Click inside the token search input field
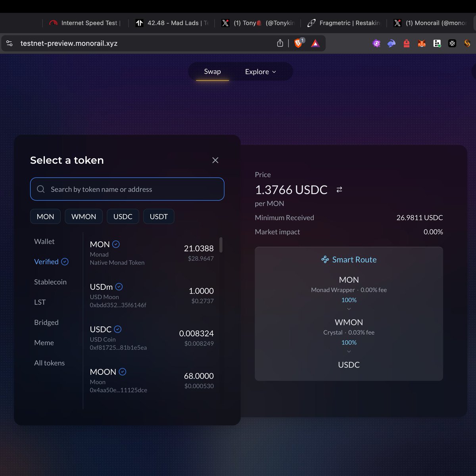Image resolution: width=476 pixels, height=476 pixels. [x=127, y=189]
